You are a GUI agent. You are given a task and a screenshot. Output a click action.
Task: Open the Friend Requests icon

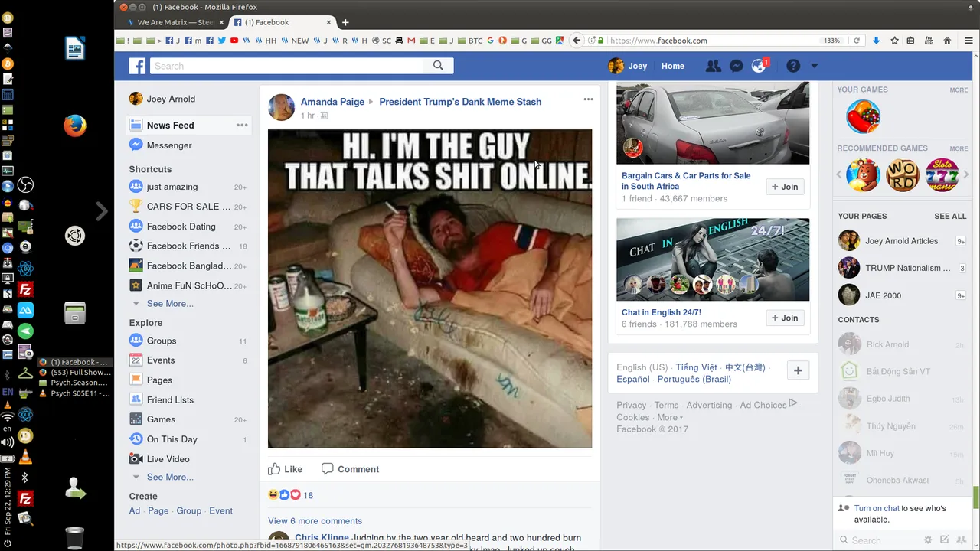click(x=713, y=66)
